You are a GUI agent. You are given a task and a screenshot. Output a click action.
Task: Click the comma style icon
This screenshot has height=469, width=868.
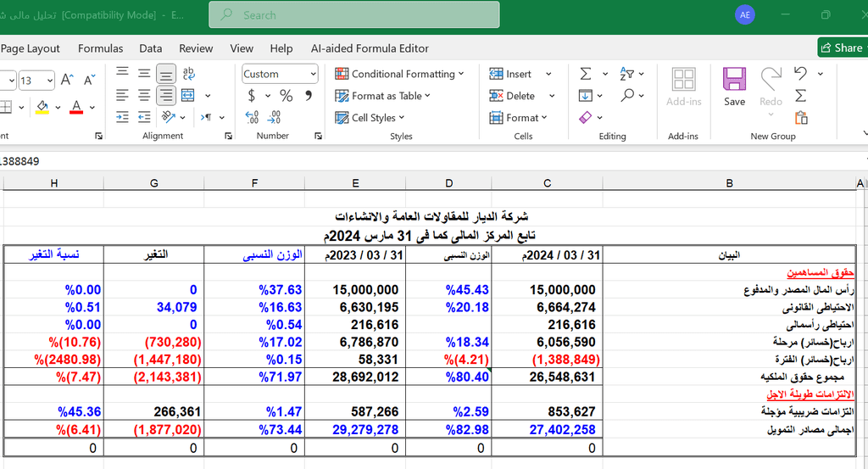click(x=309, y=96)
